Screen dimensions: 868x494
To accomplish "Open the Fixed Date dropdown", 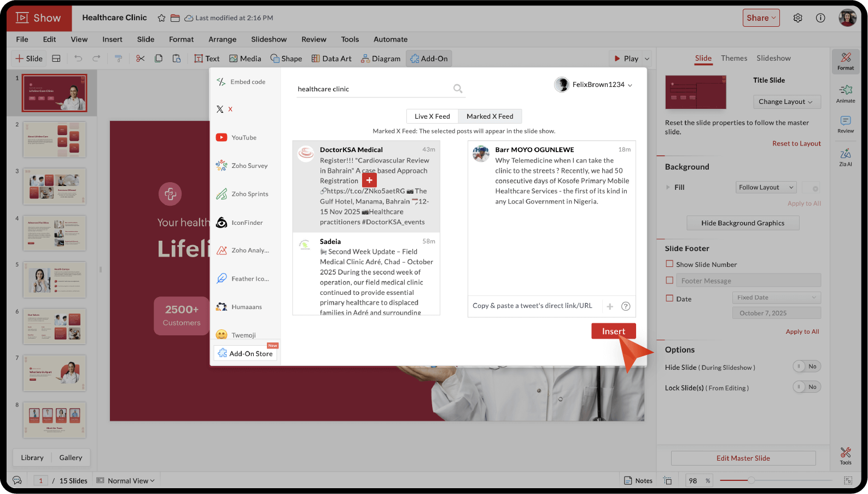I will click(777, 298).
